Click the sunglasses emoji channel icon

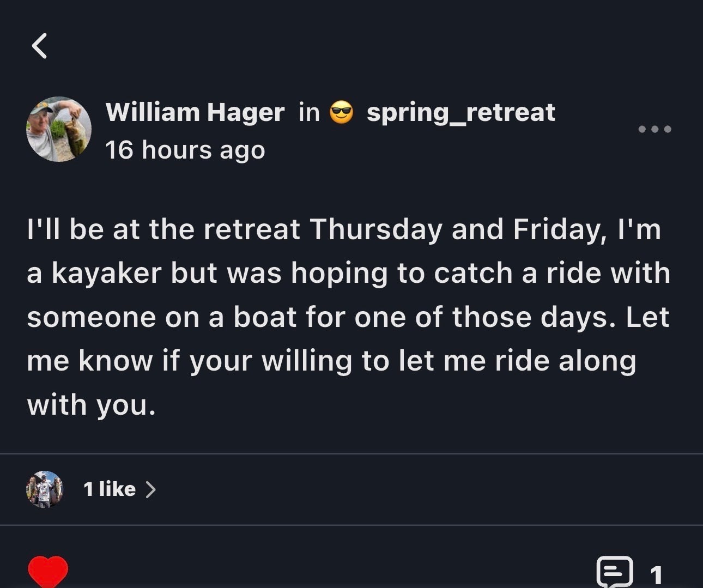[342, 113]
